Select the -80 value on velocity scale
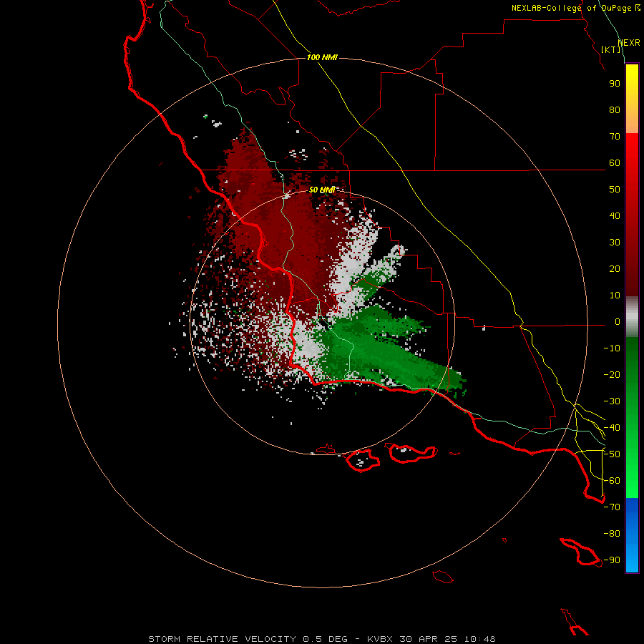The height and width of the screenshot is (644, 644). click(612, 534)
